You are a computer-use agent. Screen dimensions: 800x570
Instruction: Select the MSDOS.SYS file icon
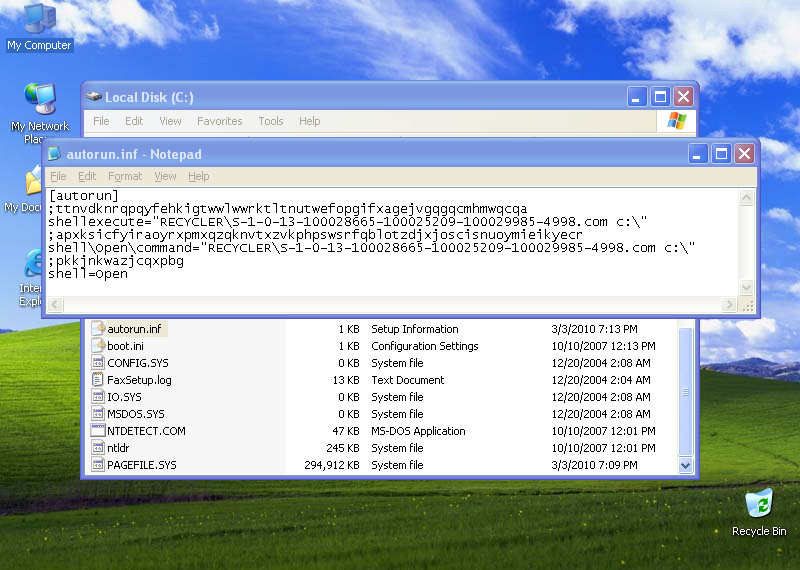(98, 413)
